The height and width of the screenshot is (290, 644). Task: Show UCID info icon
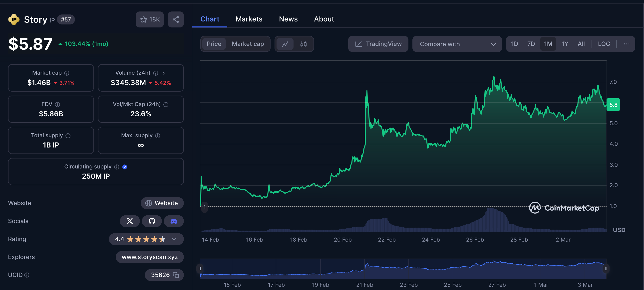pos(27,275)
